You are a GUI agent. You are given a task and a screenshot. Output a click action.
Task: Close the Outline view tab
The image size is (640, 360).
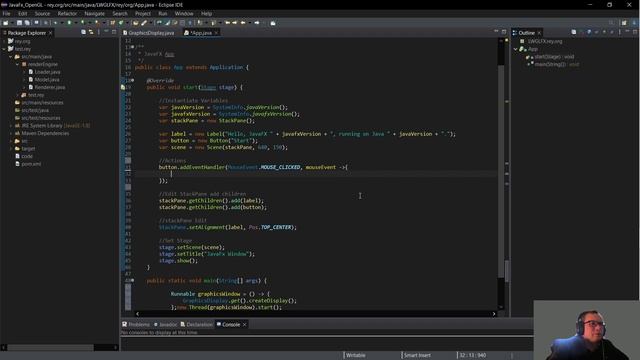tap(539, 33)
